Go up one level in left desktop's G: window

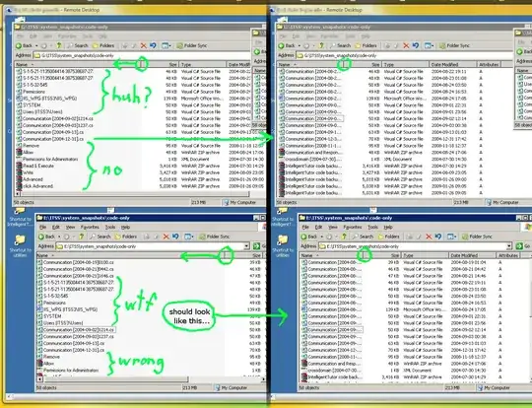tap(59, 45)
